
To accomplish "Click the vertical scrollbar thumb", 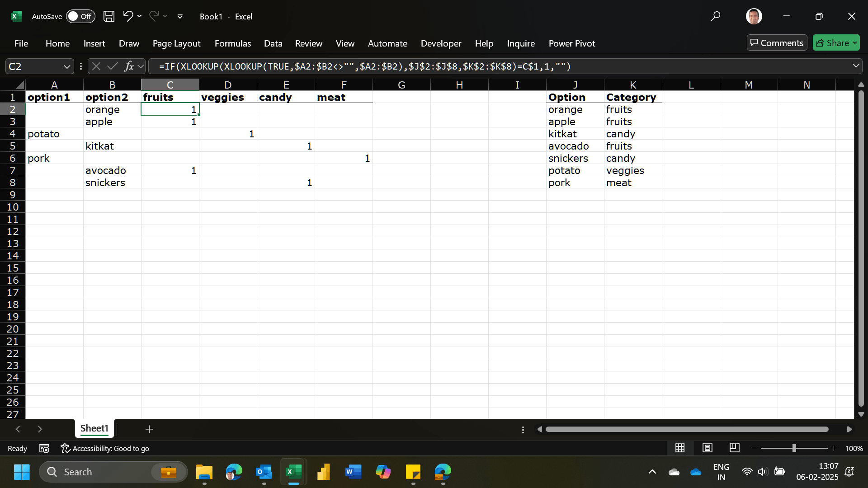I will [x=861, y=249].
